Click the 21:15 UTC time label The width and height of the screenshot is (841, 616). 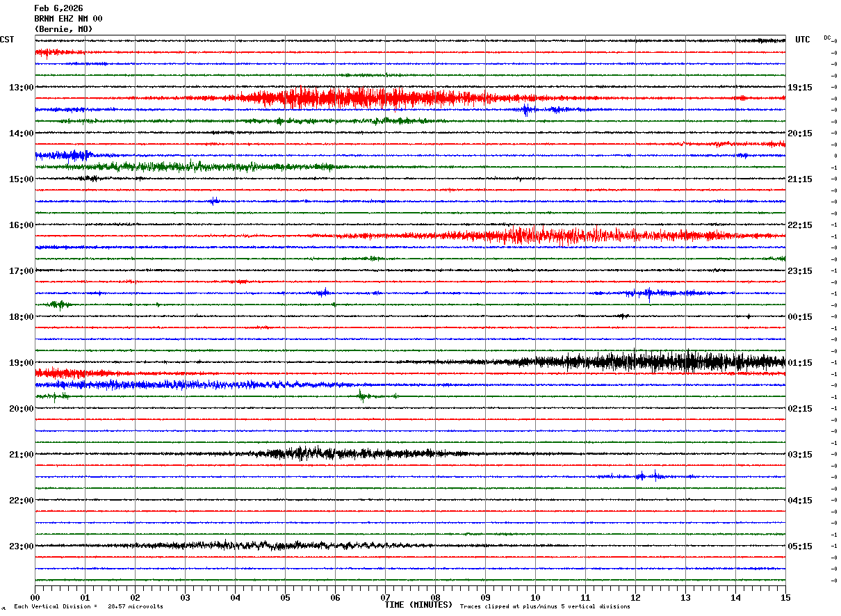[x=800, y=179]
